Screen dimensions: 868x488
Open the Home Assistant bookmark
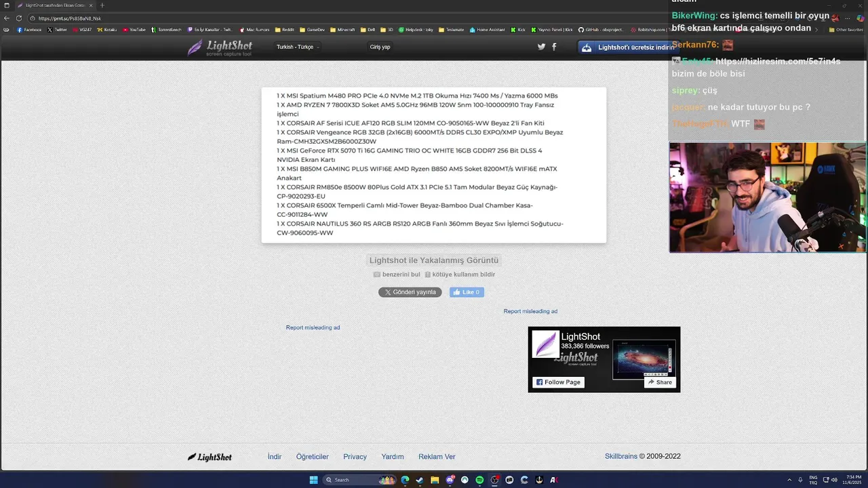[488, 30]
